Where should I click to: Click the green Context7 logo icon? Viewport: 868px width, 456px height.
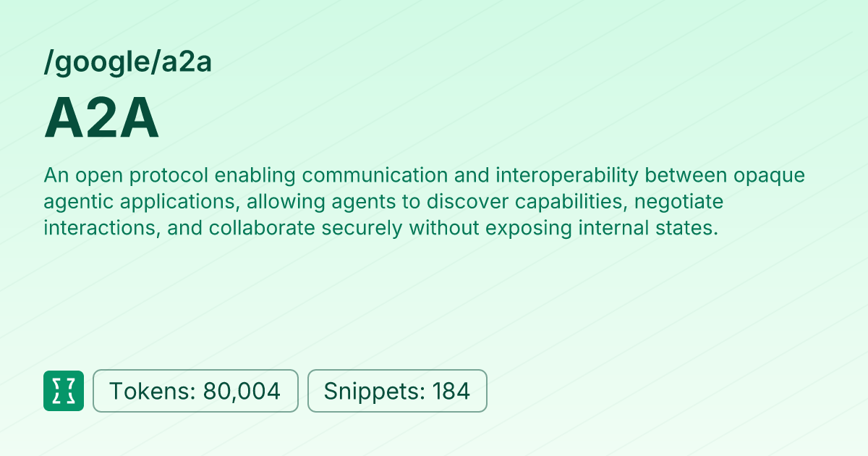64,391
